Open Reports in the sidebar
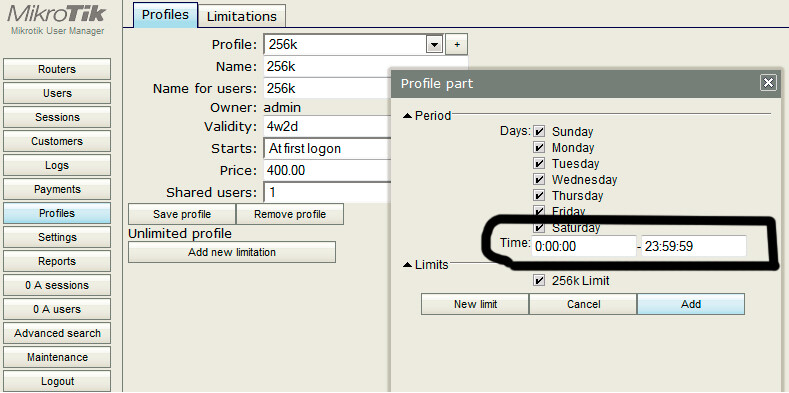 tap(57, 261)
